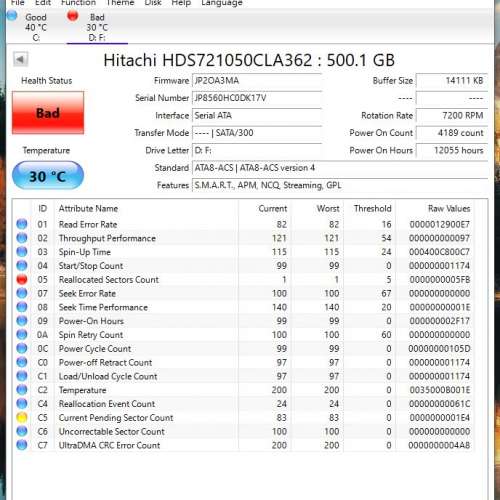Select raw value 0000000001E4
500x500 pixels.
(440, 418)
